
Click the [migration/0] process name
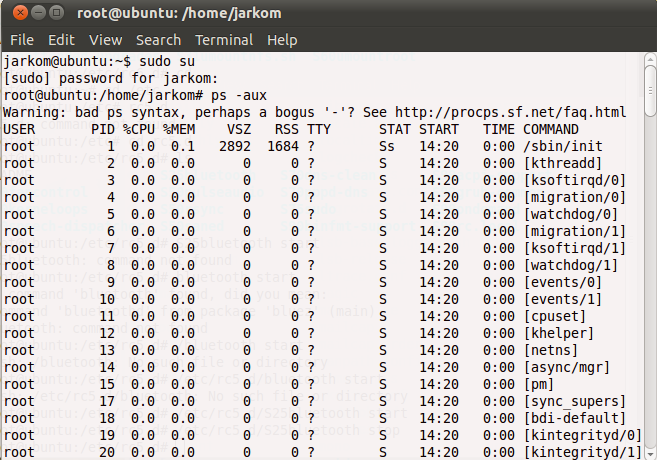[575, 197]
